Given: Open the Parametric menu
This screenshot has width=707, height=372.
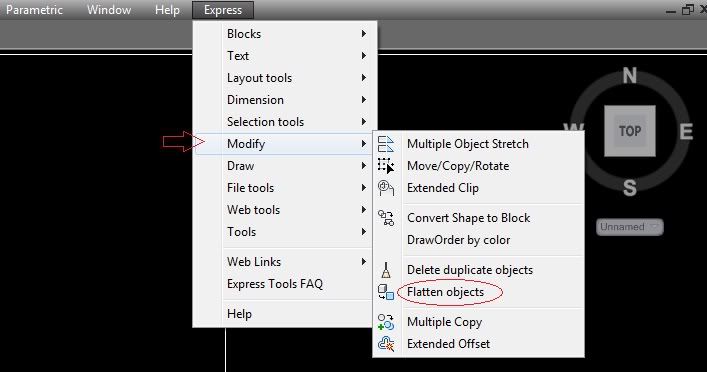Looking at the screenshot, I should [x=34, y=10].
